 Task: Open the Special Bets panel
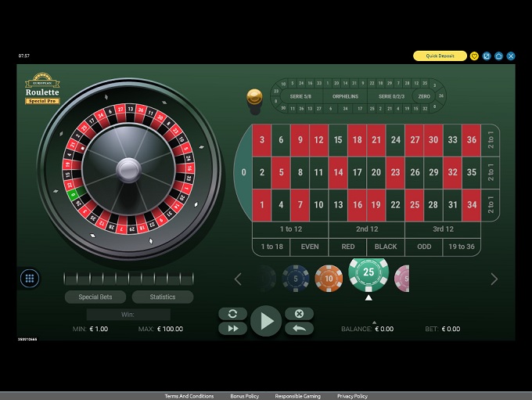coord(95,297)
